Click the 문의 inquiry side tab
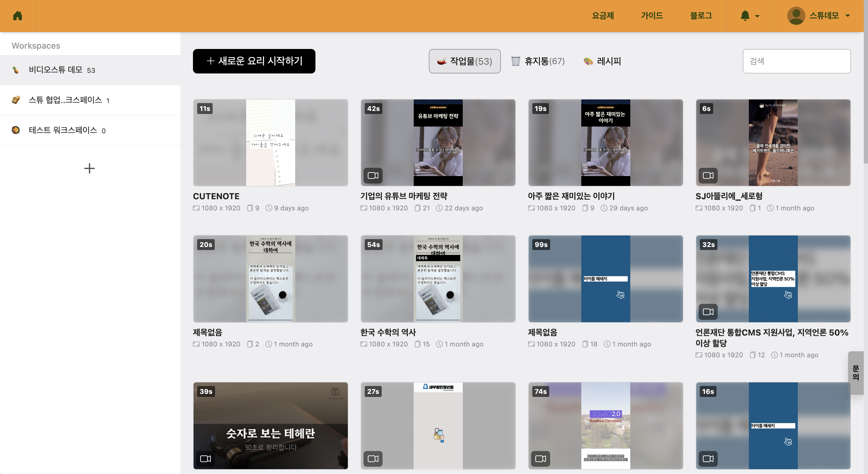Screen dimensions: 868x474 [x=856, y=373]
